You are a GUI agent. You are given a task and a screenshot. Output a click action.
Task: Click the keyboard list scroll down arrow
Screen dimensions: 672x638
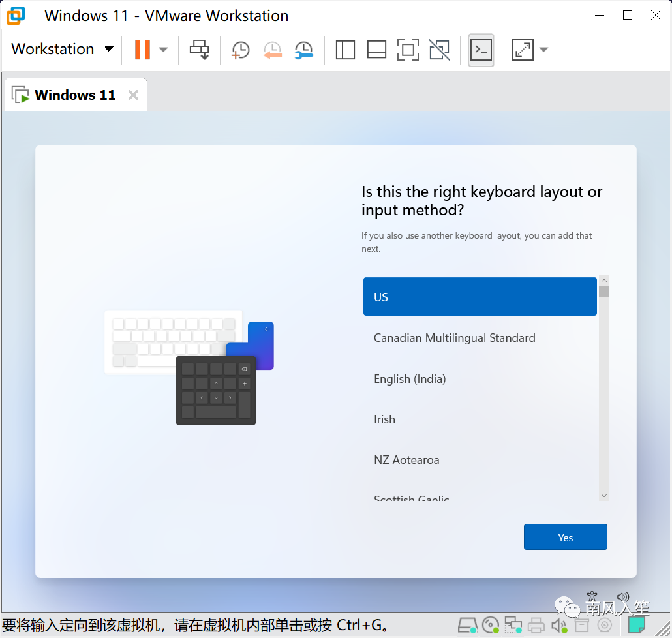coord(604,495)
